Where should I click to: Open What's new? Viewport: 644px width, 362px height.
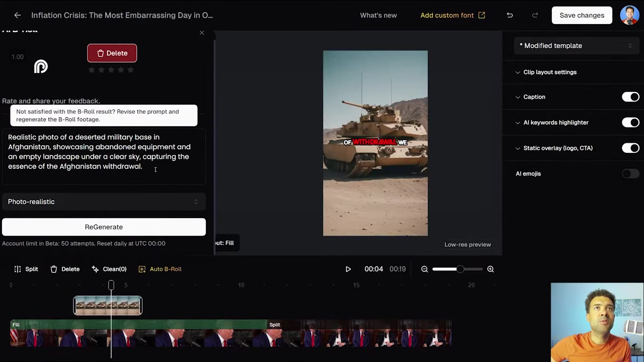[378, 15]
